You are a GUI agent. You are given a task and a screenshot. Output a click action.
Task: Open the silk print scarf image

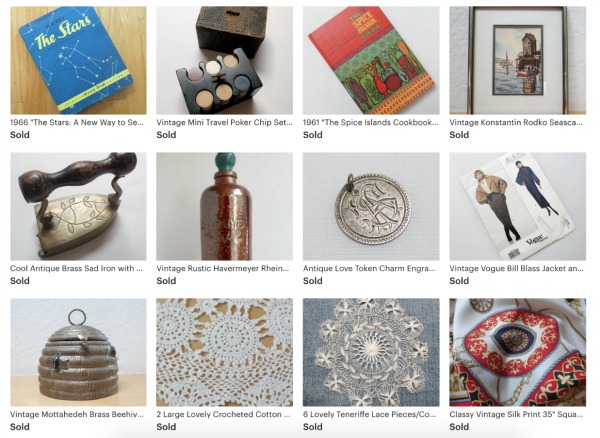click(517, 352)
